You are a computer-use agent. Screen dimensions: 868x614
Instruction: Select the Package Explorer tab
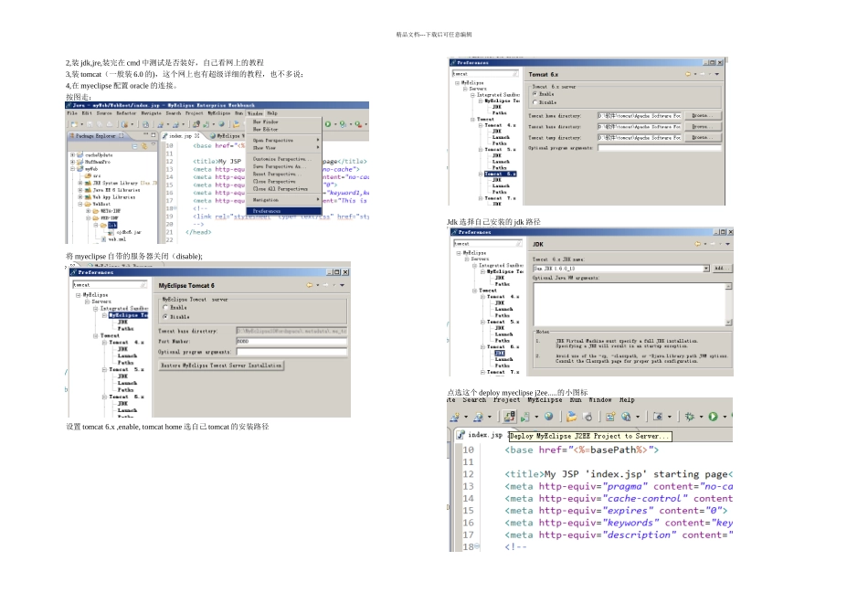point(97,135)
